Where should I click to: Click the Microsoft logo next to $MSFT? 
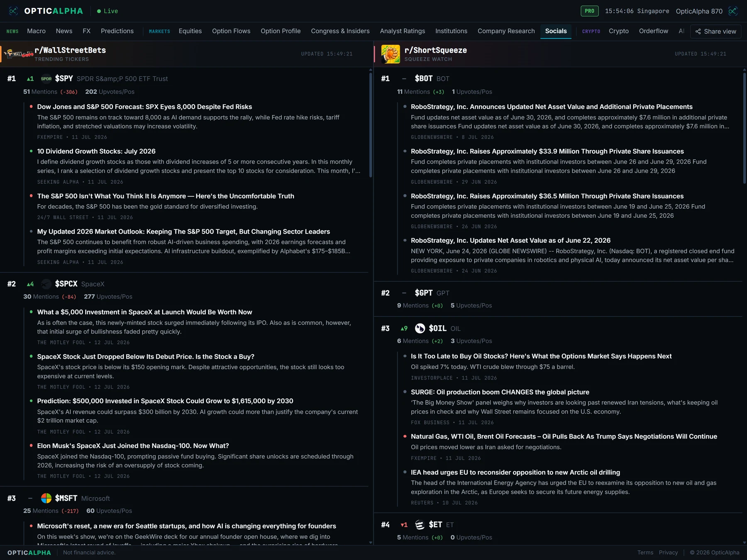(x=46, y=498)
